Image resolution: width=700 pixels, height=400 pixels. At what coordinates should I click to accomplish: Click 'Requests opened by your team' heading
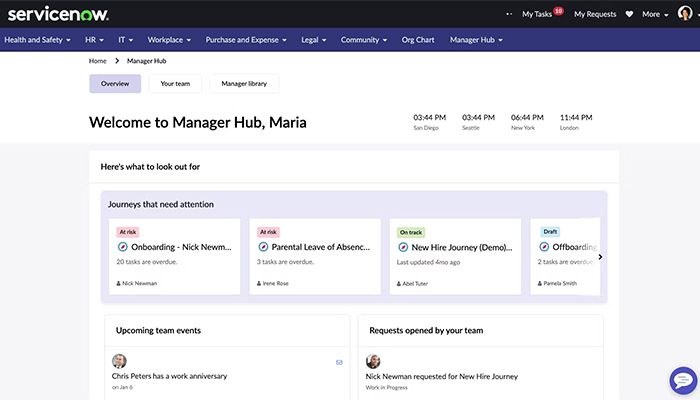[x=426, y=330]
